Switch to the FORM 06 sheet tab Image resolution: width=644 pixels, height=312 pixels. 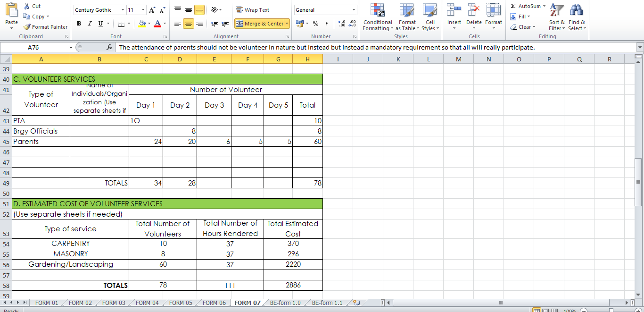pos(214,303)
